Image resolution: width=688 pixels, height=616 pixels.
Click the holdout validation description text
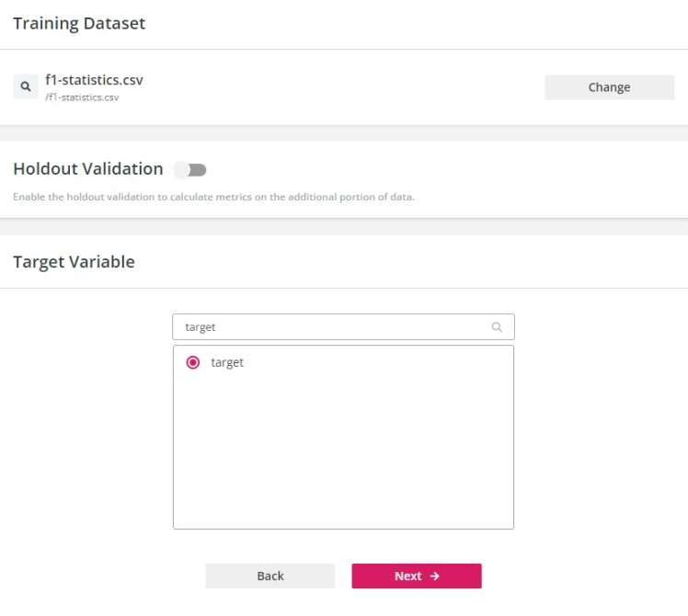click(213, 197)
